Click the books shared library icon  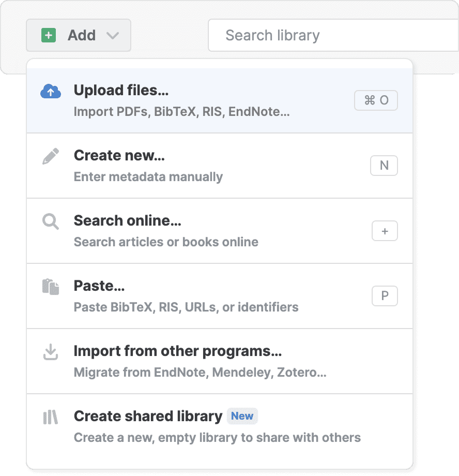(x=51, y=417)
